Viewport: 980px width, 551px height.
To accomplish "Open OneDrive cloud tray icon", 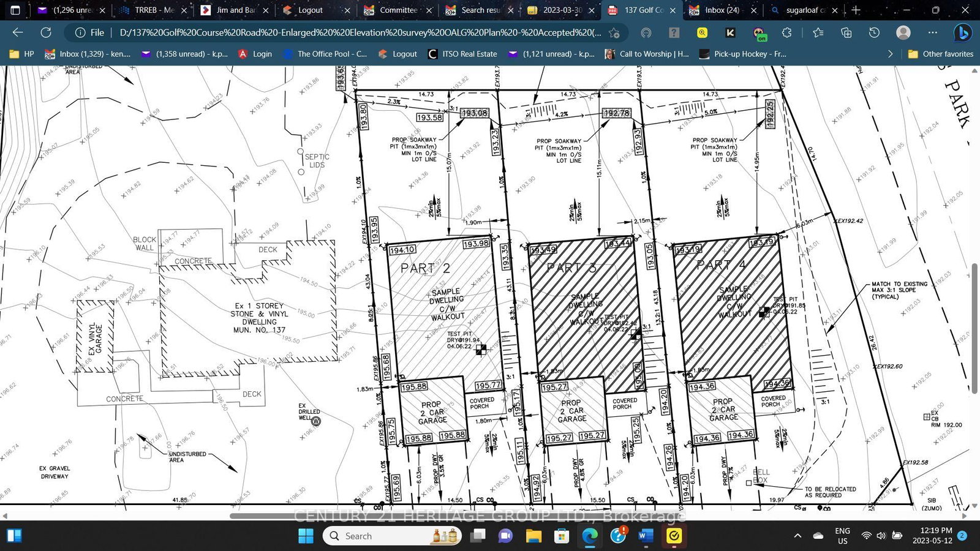I will [818, 536].
